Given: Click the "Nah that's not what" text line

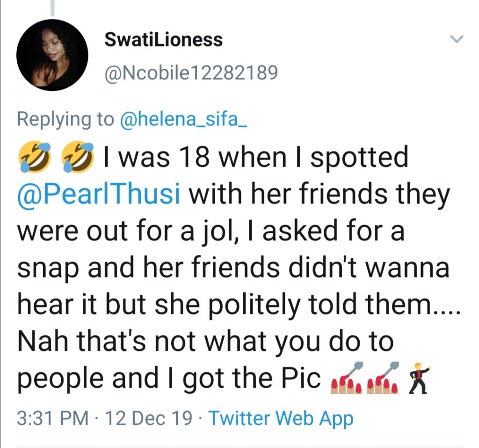Looking at the screenshot, I should point(142,341).
